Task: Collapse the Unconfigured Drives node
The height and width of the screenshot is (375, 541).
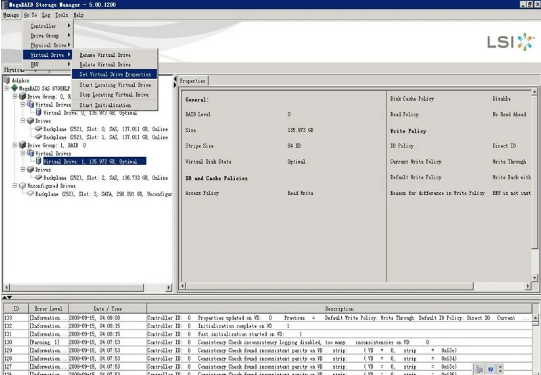Action: pyautogui.click(x=15, y=186)
